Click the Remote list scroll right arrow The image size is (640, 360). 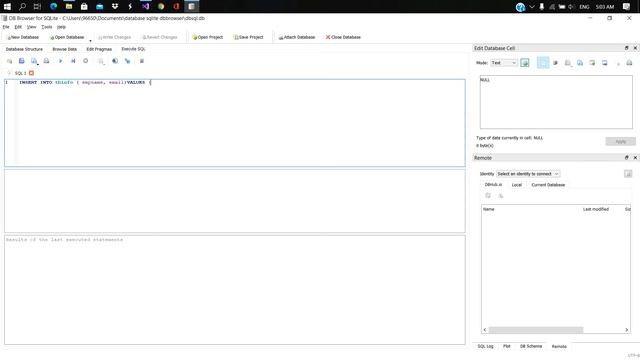click(x=627, y=330)
